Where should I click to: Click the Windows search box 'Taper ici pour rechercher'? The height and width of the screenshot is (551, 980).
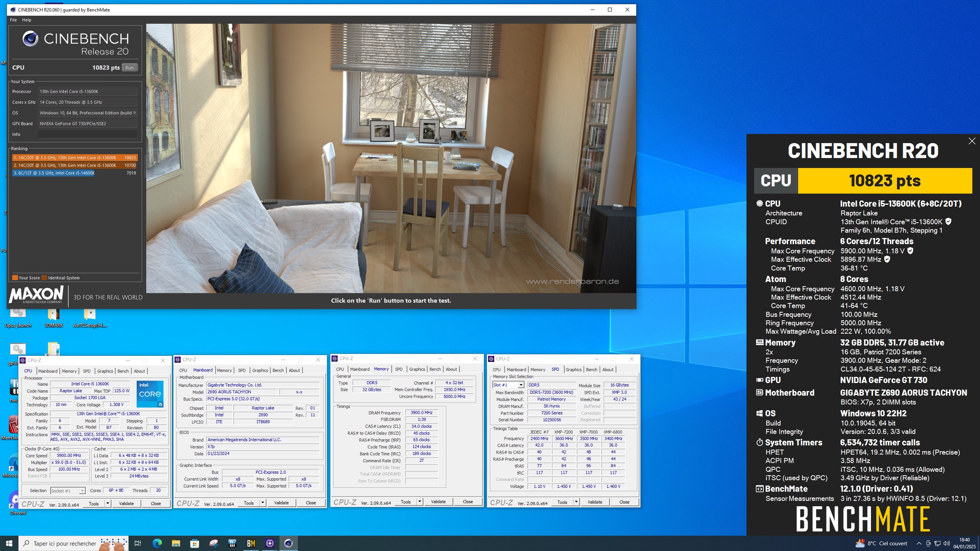point(73,543)
